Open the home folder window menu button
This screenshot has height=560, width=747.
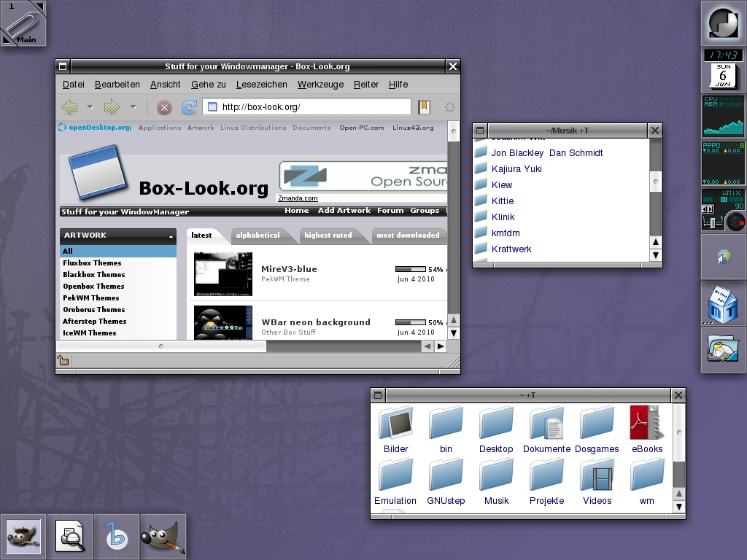point(378,395)
